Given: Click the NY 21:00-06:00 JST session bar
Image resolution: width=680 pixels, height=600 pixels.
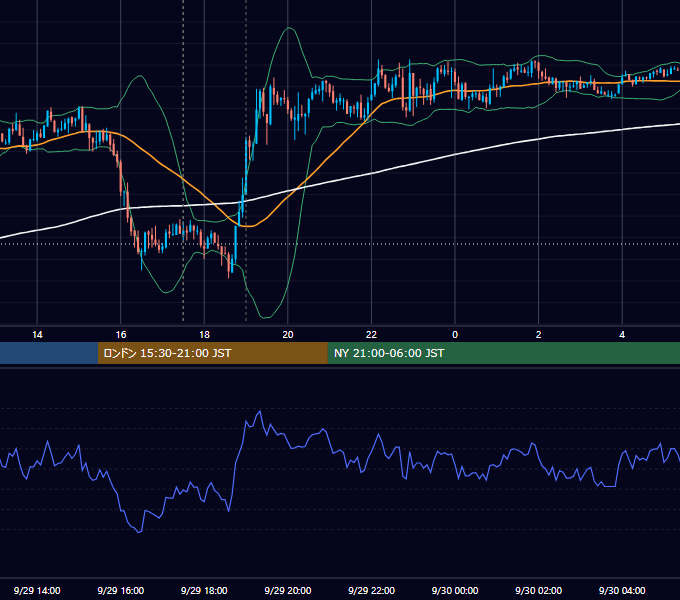Looking at the screenshot, I should [x=503, y=353].
